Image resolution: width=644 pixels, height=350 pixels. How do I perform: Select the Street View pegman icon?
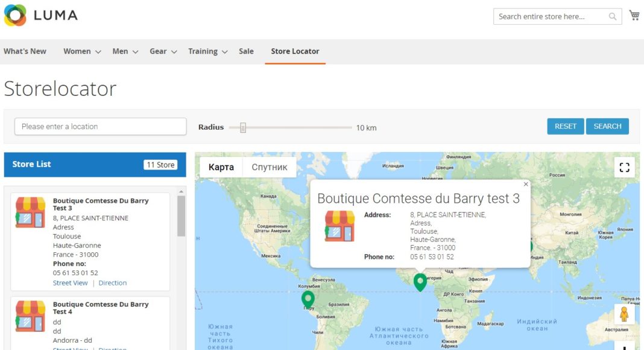click(x=624, y=314)
